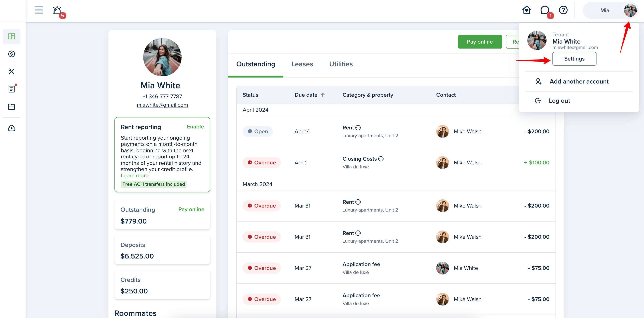Open the help question mark icon
644x318 pixels.
point(563,10)
